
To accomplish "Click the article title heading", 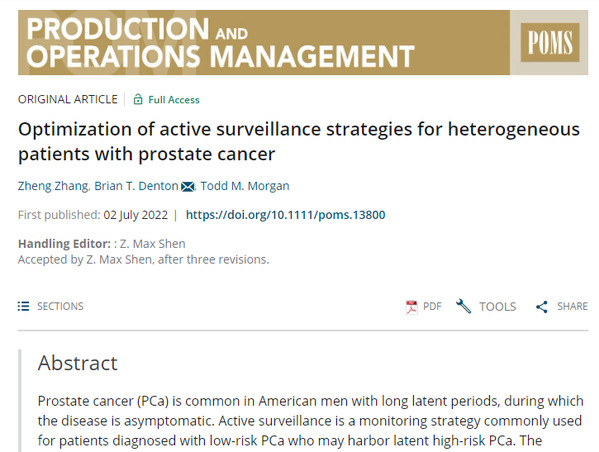I will tap(299, 141).
